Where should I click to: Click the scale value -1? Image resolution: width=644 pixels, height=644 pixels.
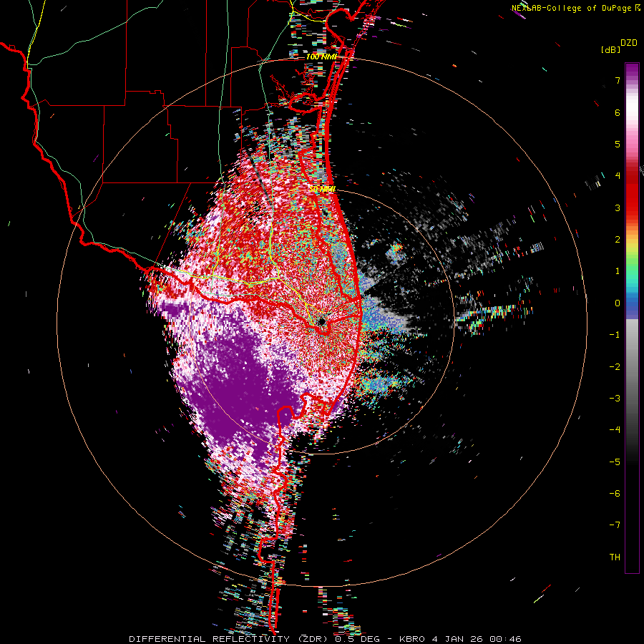click(615, 334)
